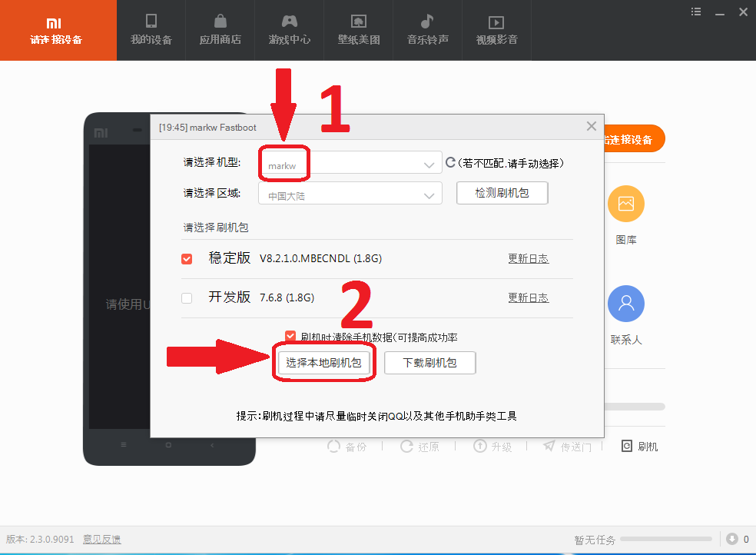
Task: Uncheck the 稳定版 stable version checkbox
Action: (187, 259)
